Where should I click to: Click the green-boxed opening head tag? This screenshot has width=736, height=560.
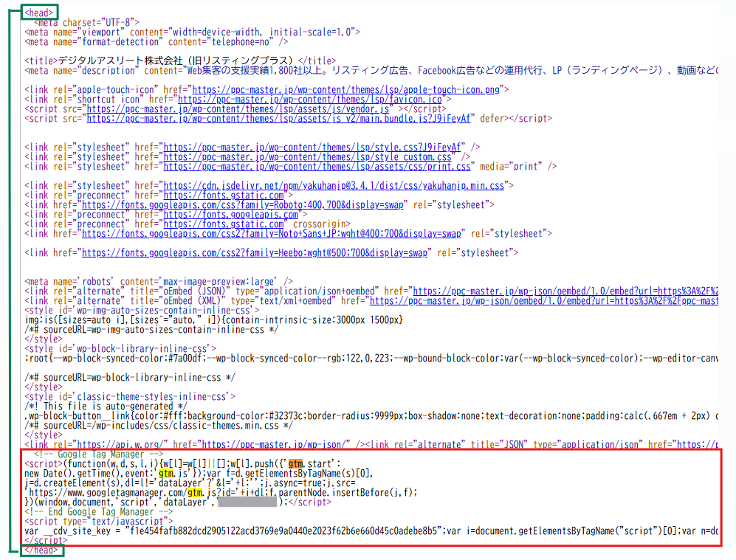click(38, 13)
